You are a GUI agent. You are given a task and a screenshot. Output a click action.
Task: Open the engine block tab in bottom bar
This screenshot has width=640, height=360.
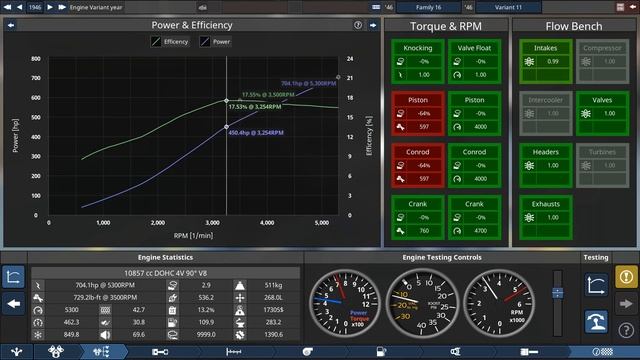click(x=56, y=352)
